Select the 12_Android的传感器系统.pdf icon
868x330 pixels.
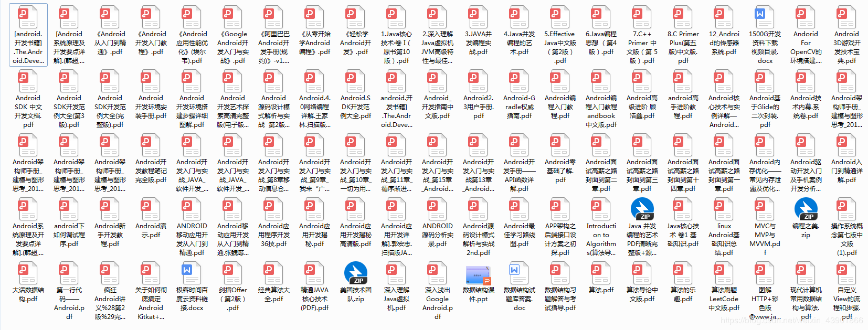(724, 17)
